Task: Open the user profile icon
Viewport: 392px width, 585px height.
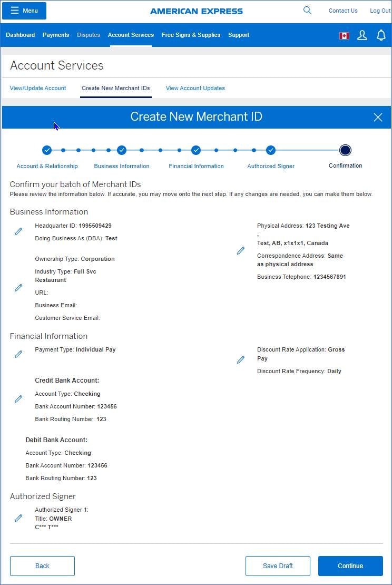Action: (x=362, y=35)
